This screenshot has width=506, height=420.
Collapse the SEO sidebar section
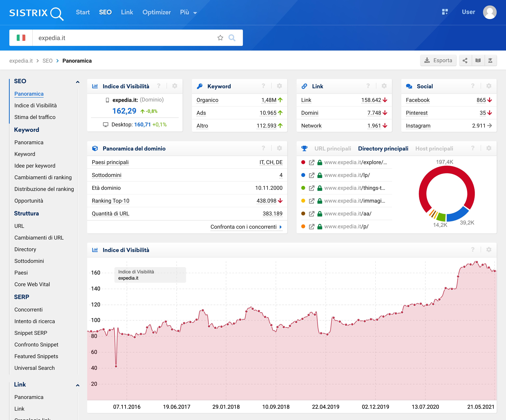coord(78,82)
